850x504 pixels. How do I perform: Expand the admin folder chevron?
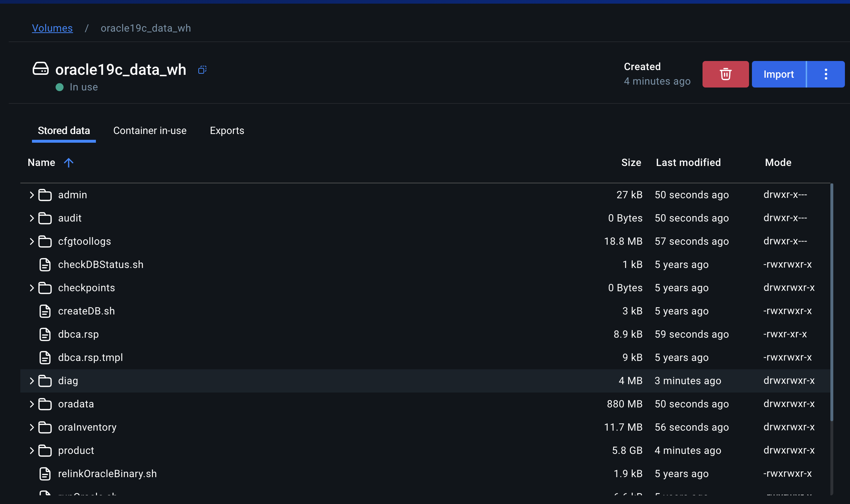[x=32, y=195]
